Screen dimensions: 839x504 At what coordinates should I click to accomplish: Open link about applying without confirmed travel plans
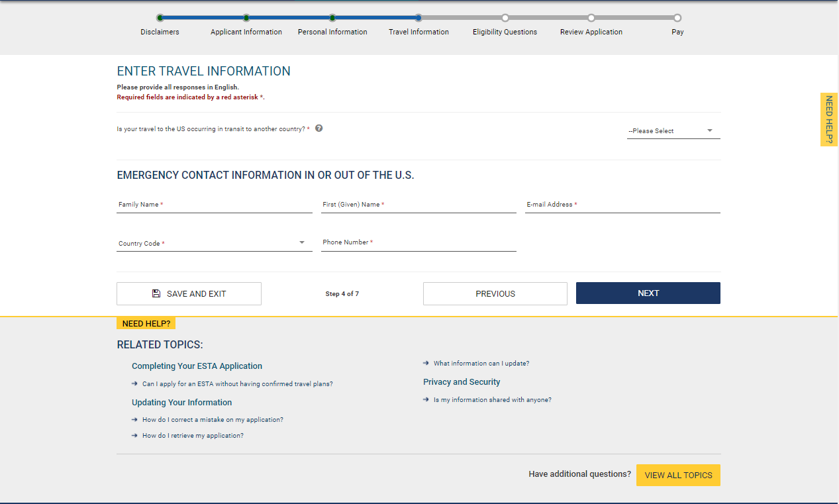coord(237,383)
